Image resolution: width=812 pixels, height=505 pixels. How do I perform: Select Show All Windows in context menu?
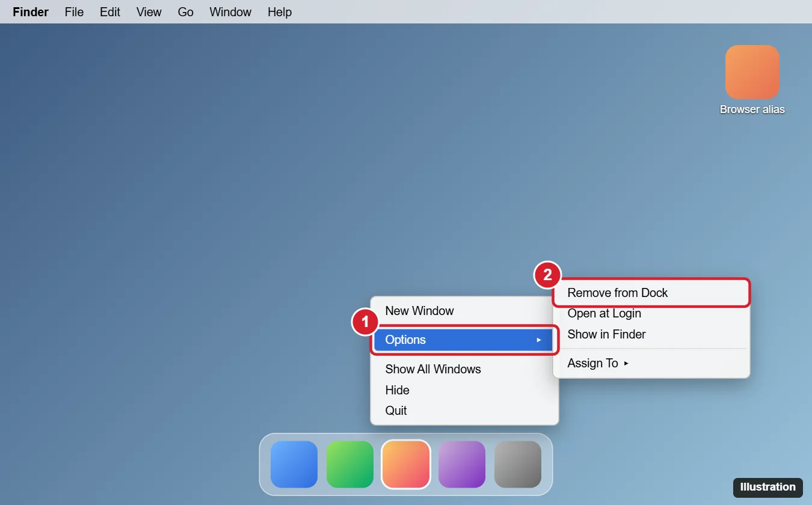pos(464,369)
